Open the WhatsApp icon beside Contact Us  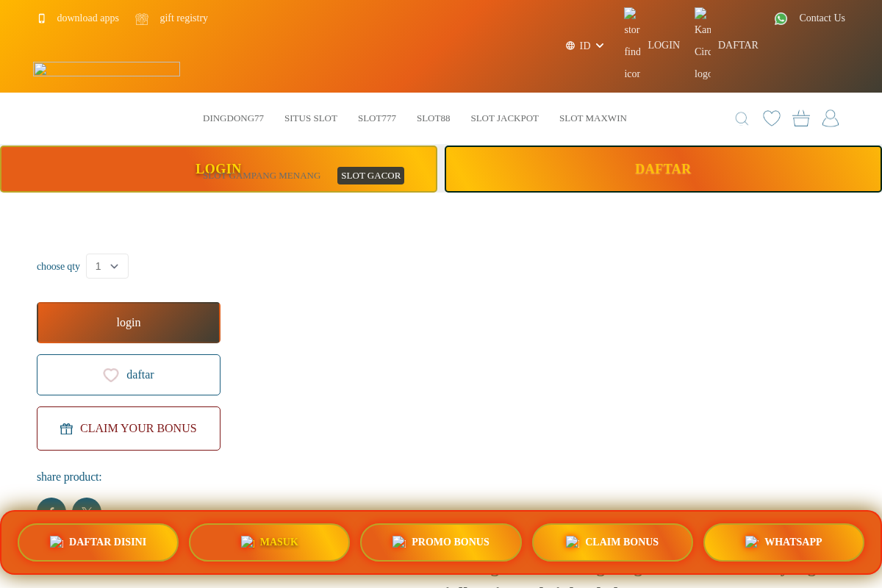(x=781, y=18)
